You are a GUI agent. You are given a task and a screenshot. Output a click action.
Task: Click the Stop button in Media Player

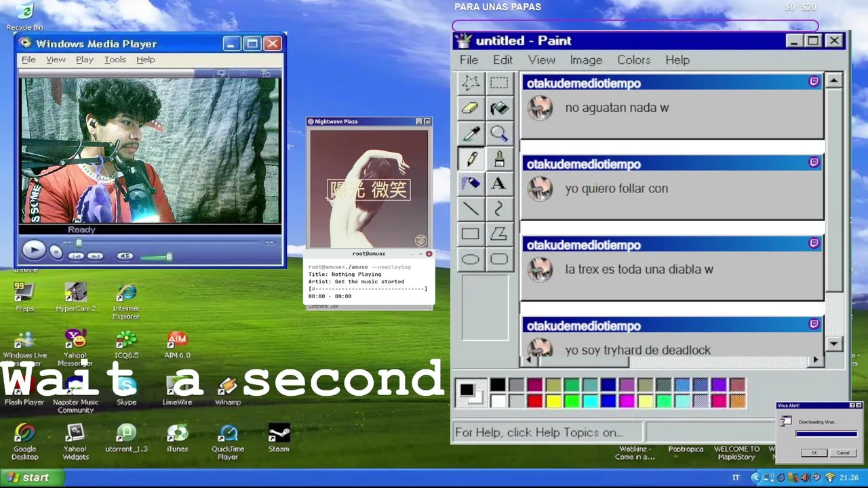(x=56, y=253)
